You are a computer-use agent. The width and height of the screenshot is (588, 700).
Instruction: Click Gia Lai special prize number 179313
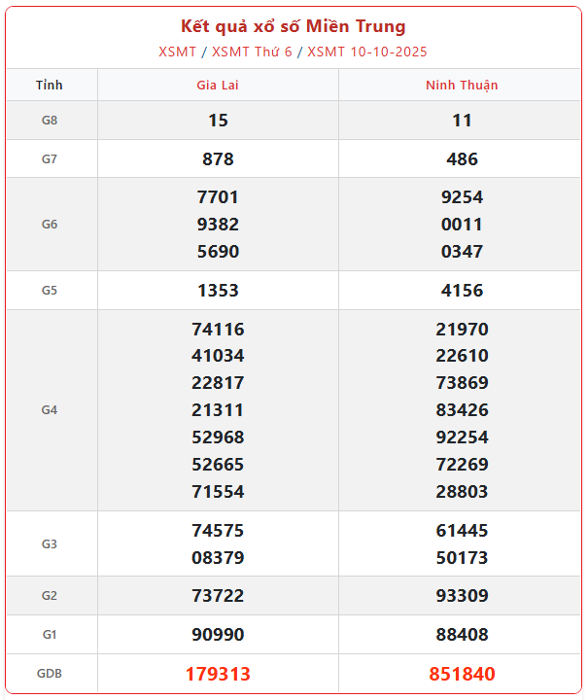click(218, 674)
